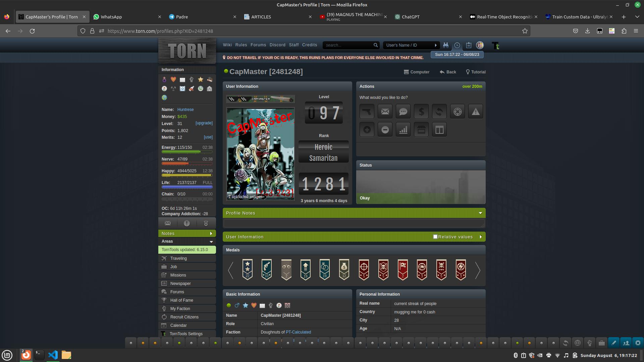
Task: Open Hall of Fame in Areas list
Action: tap(187, 300)
